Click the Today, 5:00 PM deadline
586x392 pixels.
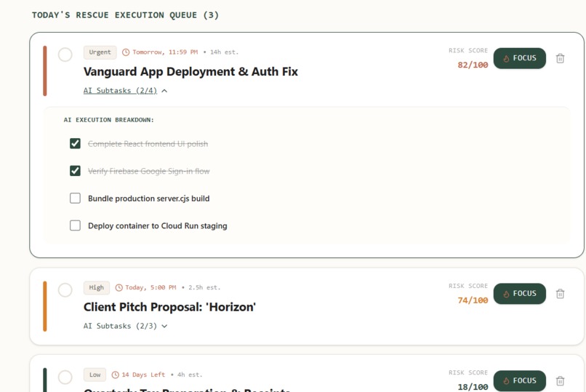click(x=150, y=288)
